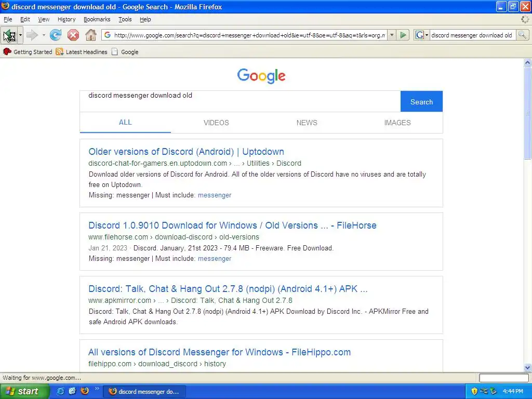Image resolution: width=532 pixels, height=399 pixels.
Task: Stop loading the page
Action: coord(73,35)
